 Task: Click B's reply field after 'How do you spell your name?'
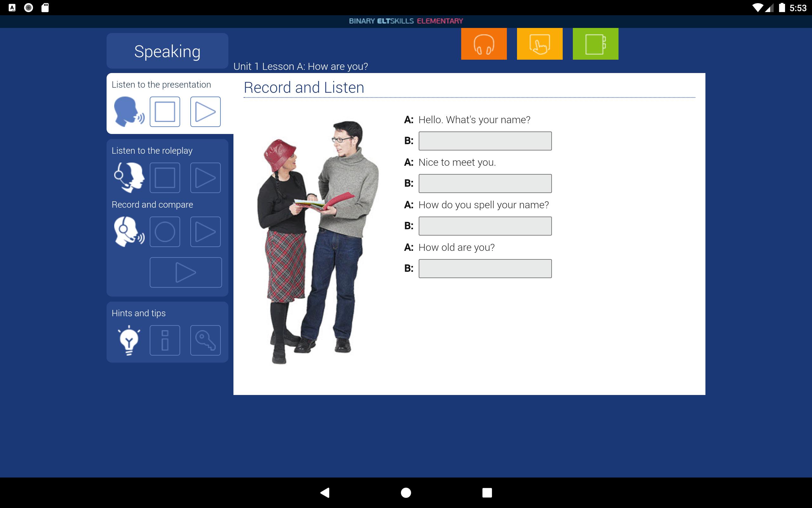[485, 226]
